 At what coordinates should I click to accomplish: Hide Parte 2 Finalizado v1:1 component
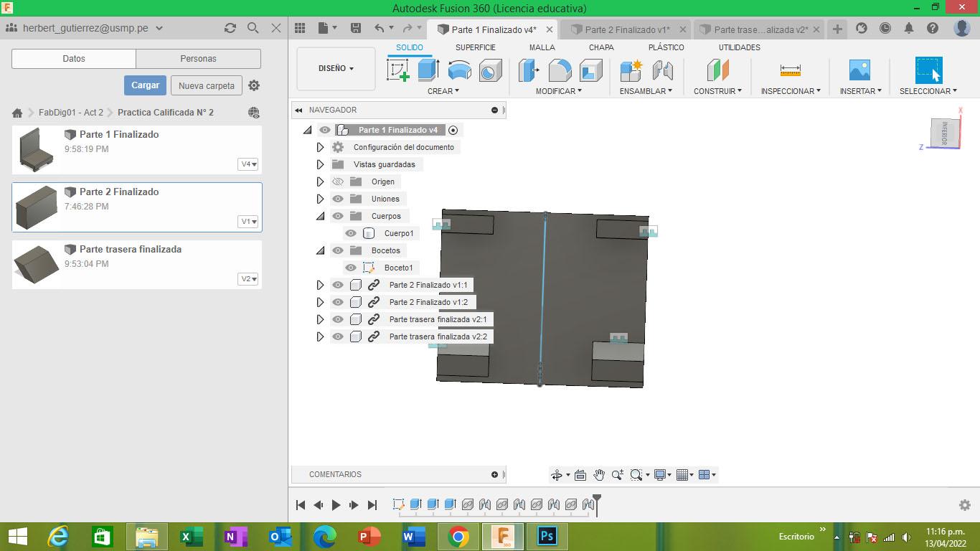[x=338, y=285]
